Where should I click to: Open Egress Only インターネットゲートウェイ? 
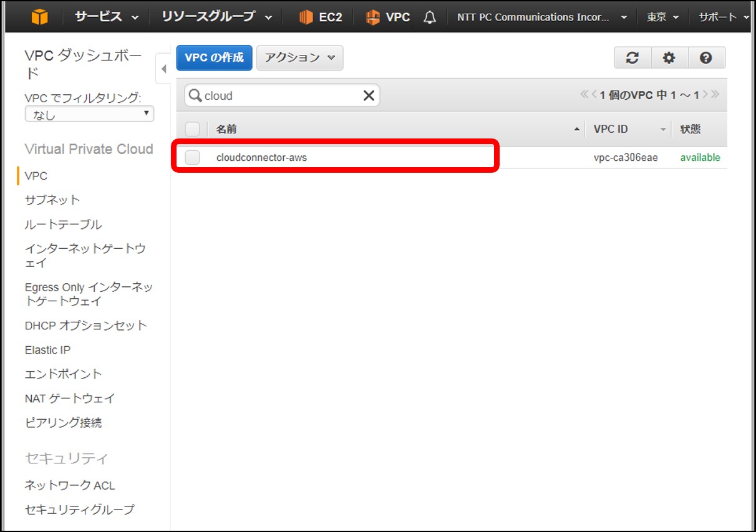tap(89, 294)
